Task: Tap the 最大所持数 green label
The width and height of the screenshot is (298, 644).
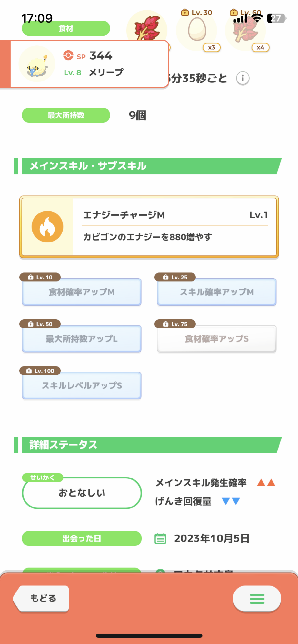Action: point(66,115)
